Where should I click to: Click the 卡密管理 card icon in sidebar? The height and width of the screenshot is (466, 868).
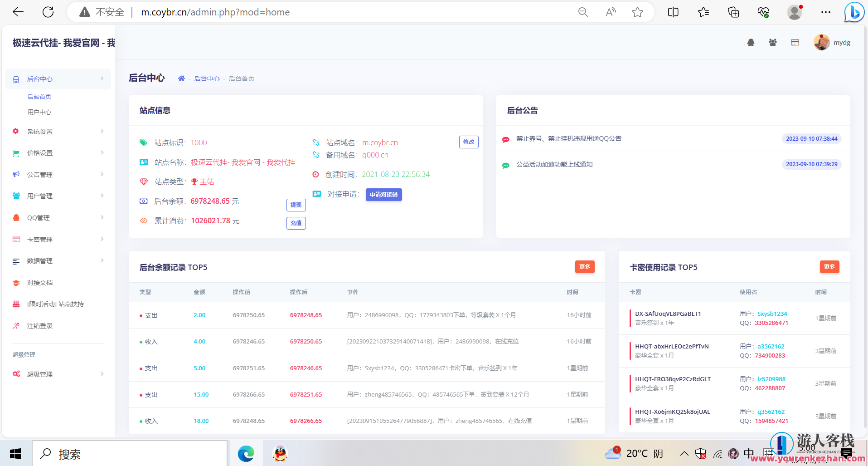click(x=16, y=239)
